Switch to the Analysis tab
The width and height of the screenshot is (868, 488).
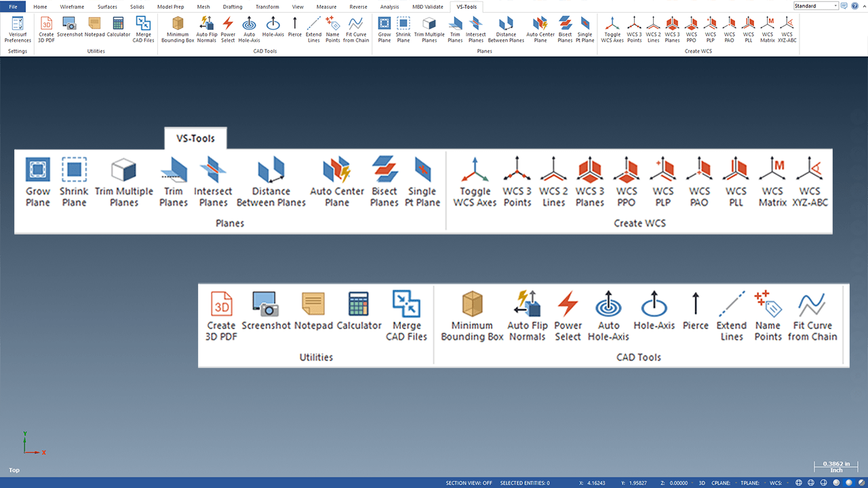[x=389, y=7]
